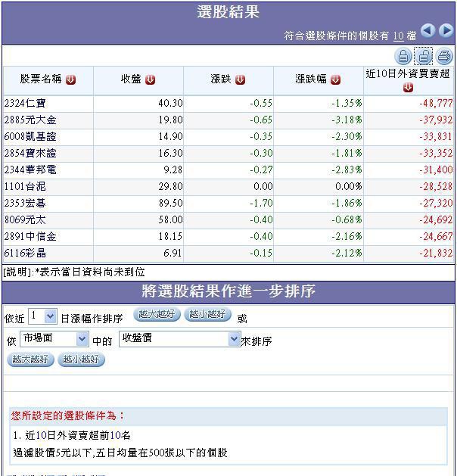
Task: Click condition text 近10日外資賣超前10名
Action: [x=78, y=436]
